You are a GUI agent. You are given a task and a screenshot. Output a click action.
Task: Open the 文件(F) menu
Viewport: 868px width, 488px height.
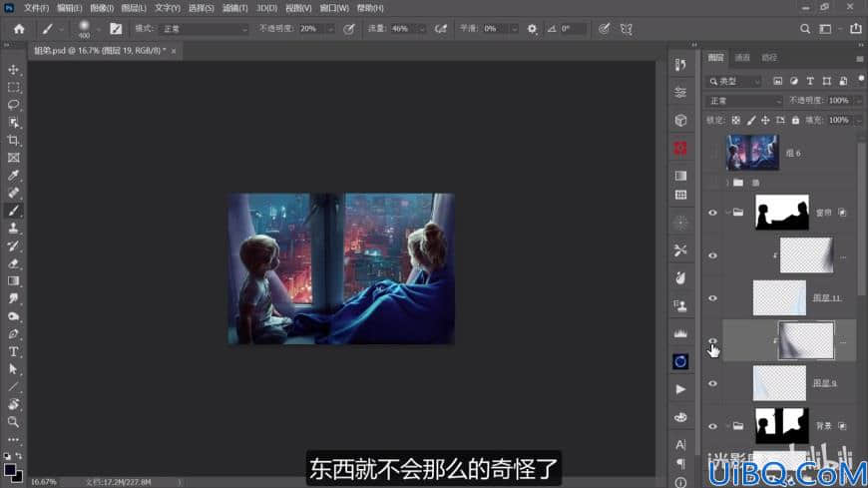pyautogui.click(x=37, y=8)
